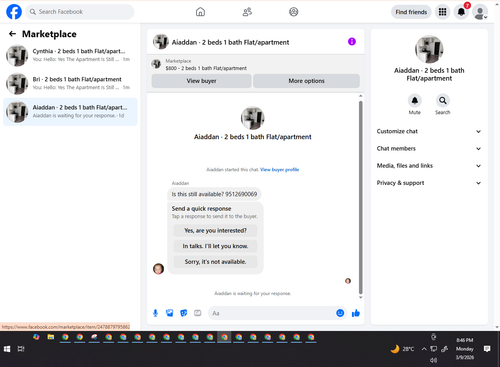Image resolution: width=500 pixels, height=367 pixels.
Task: Open the View buyer profile link
Action: (x=279, y=169)
